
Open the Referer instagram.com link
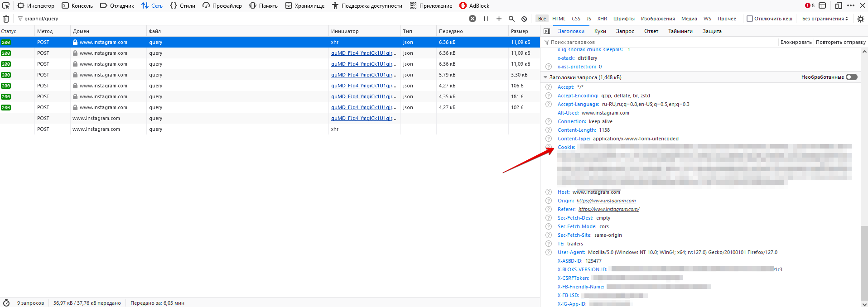[609, 209]
